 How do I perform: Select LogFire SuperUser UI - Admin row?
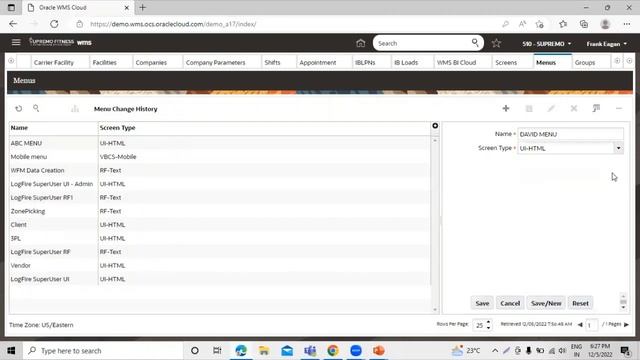(x=220, y=184)
